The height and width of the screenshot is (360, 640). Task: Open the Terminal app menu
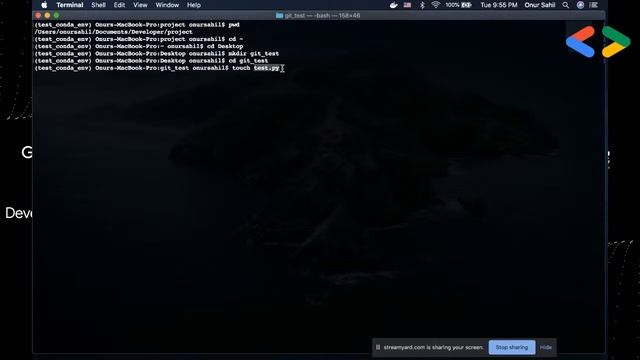tap(70, 5)
